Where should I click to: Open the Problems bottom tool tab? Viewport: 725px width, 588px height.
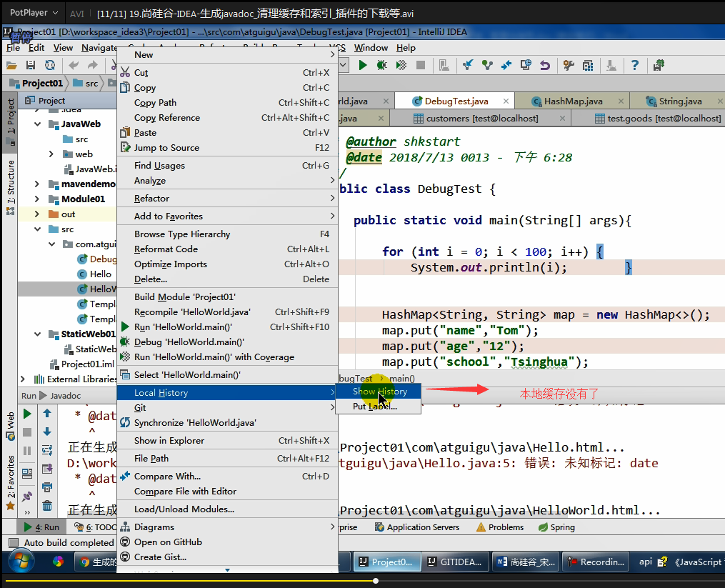pyautogui.click(x=500, y=527)
